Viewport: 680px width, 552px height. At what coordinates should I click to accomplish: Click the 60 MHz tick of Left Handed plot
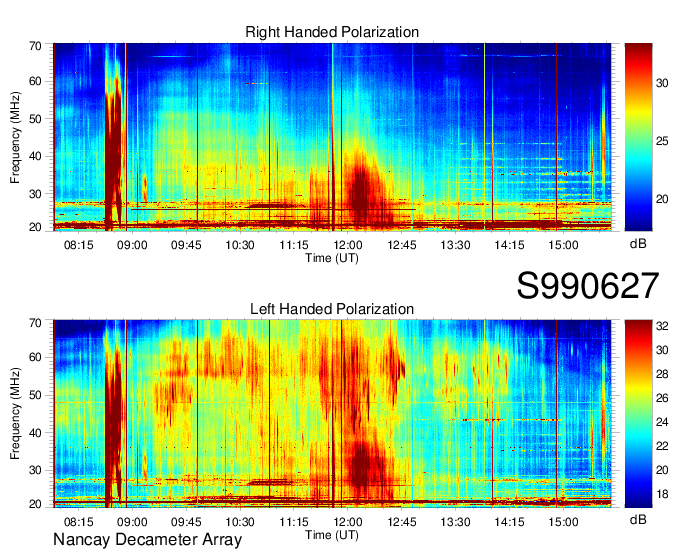[x=36, y=357]
